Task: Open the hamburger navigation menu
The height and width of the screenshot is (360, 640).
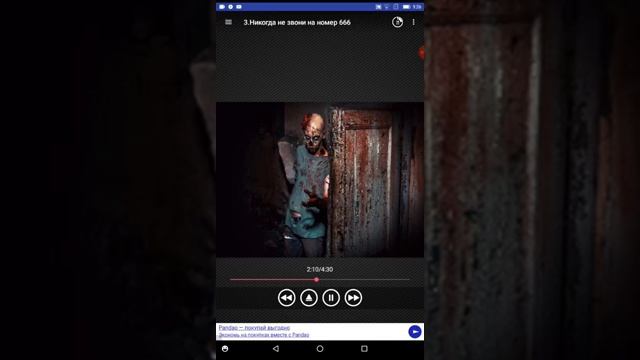Action: tap(228, 22)
